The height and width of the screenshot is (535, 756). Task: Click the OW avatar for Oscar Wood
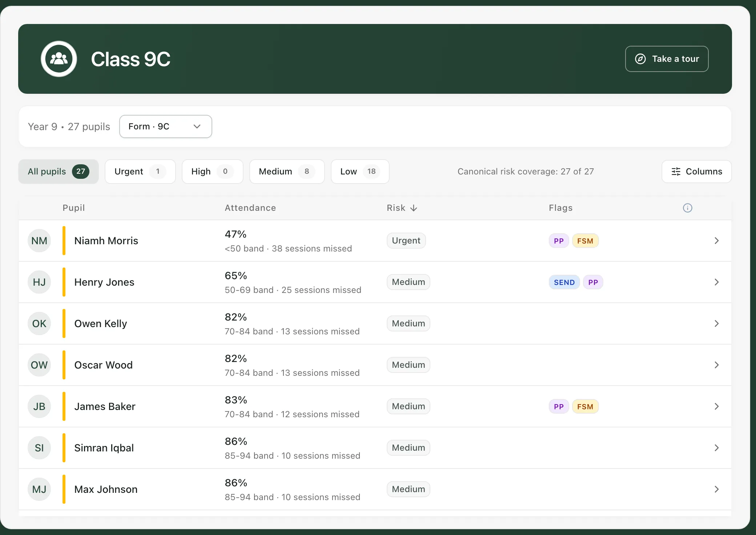(x=39, y=365)
